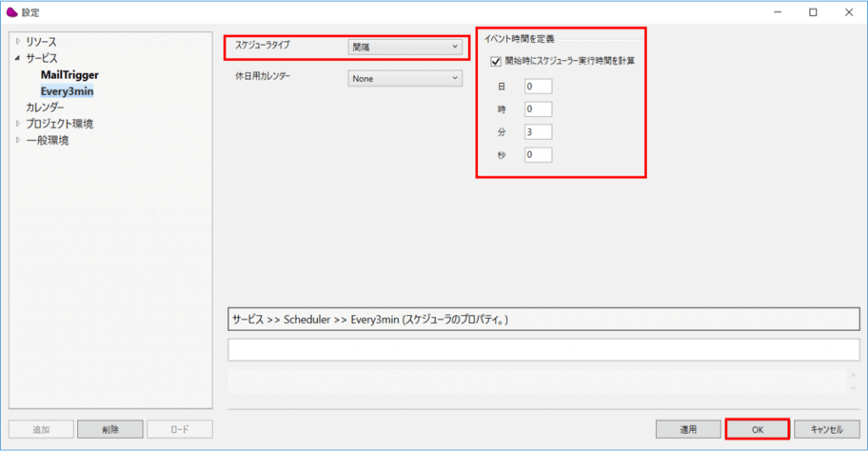Open the 休日用カレンダー dropdown
868x451 pixels.
(x=405, y=79)
